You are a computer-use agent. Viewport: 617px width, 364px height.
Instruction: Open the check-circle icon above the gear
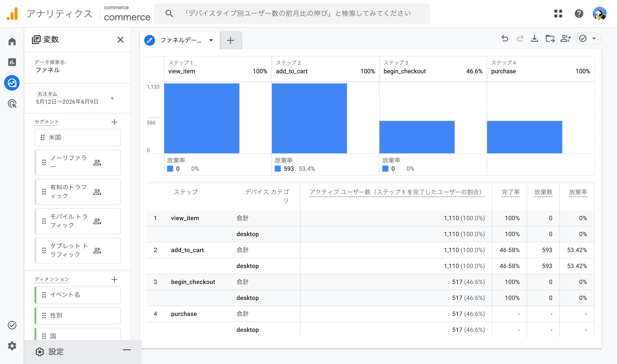[12, 325]
